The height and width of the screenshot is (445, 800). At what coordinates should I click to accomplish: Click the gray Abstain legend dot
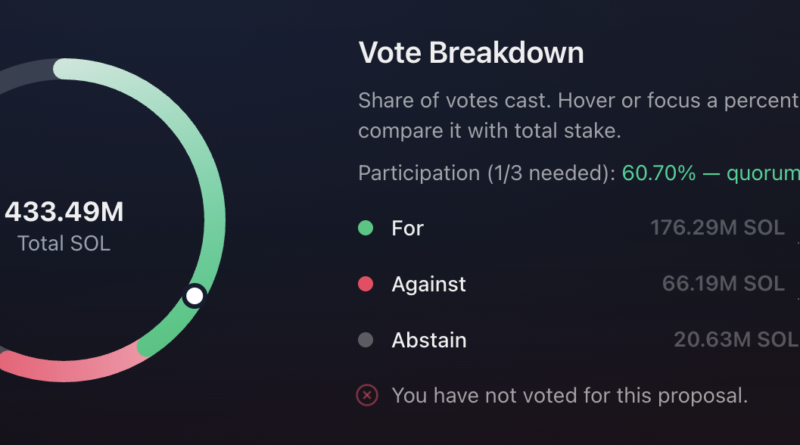(x=365, y=340)
